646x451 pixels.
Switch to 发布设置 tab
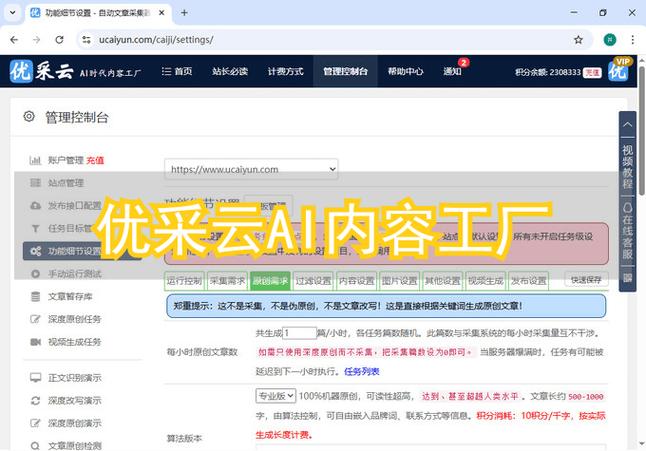(x=529, y=281)
